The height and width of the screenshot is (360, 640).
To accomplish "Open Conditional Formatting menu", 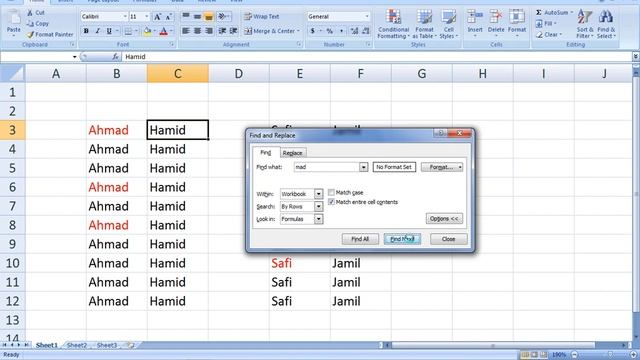I will coord(393,24).
